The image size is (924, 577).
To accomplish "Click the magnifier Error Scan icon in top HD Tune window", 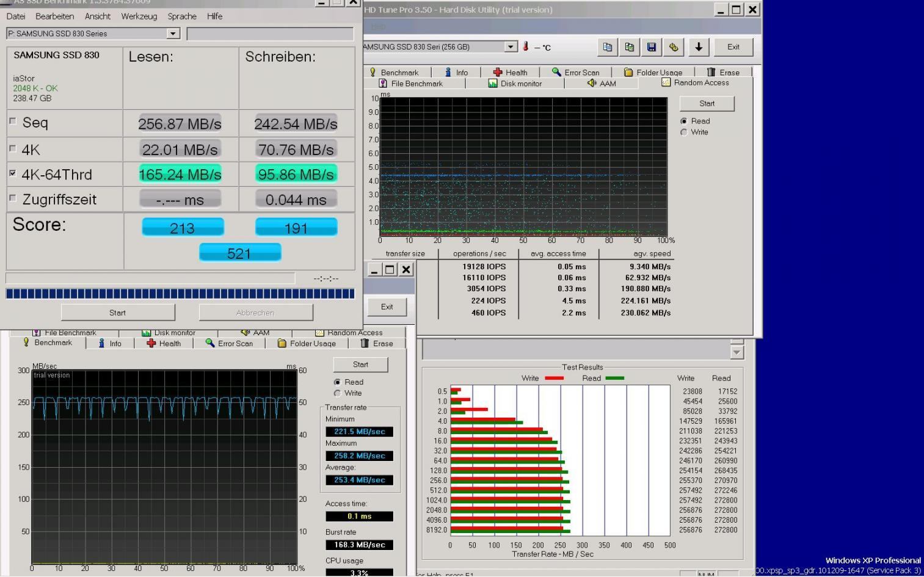I will click(556, 72).
